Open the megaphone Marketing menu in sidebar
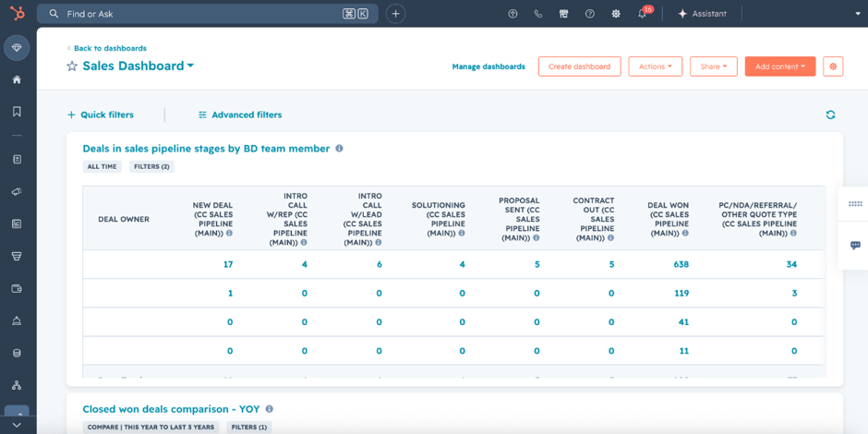 pyautogui.click(x=17, y=191)
